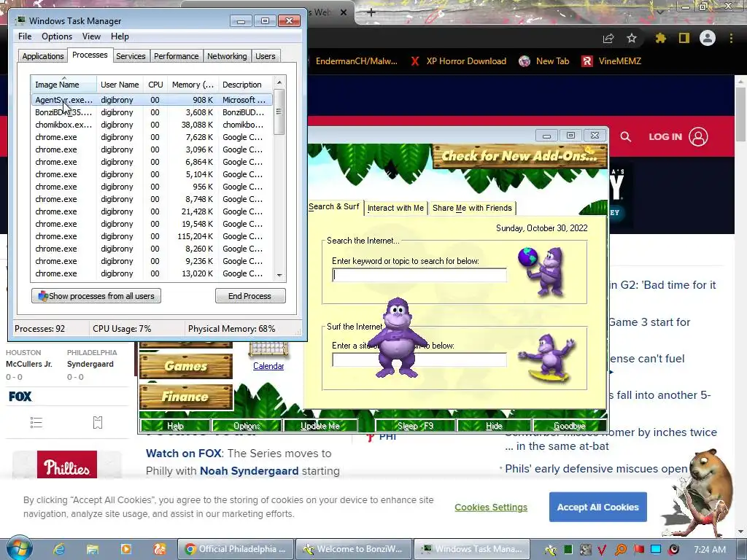Image resolution: width=747 pixels, height=560 pixels.
Task: Click Accept All Cookies button
Action: [x=598, y=507]
